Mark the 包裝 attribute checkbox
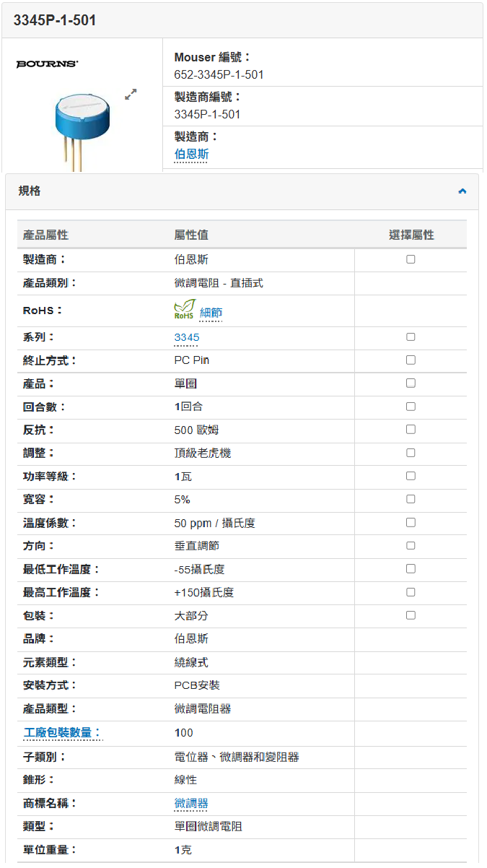 click(x=411, y=615)
